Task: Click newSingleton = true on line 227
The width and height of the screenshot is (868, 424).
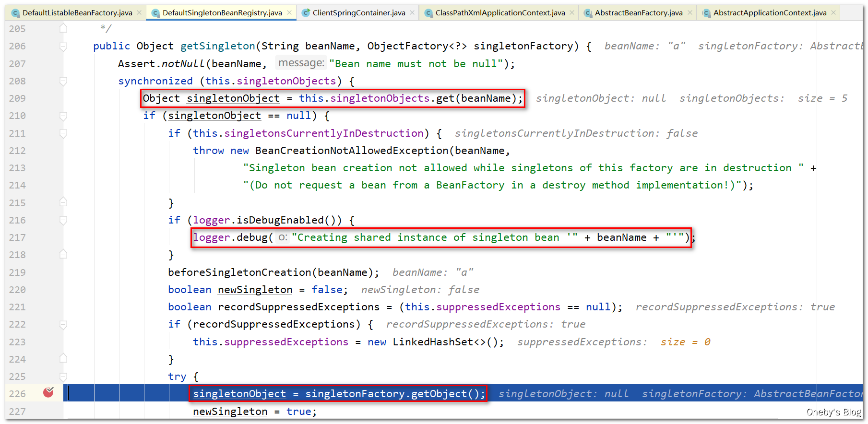Action: [254, 412]
